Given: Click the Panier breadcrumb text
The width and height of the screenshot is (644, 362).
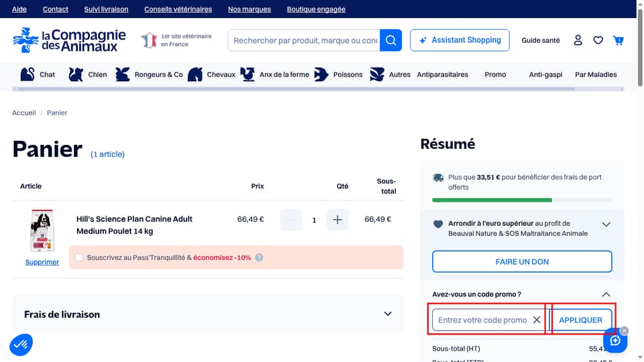Looking at the screenshot, I should pyautogui.click(x=57, y=113).
